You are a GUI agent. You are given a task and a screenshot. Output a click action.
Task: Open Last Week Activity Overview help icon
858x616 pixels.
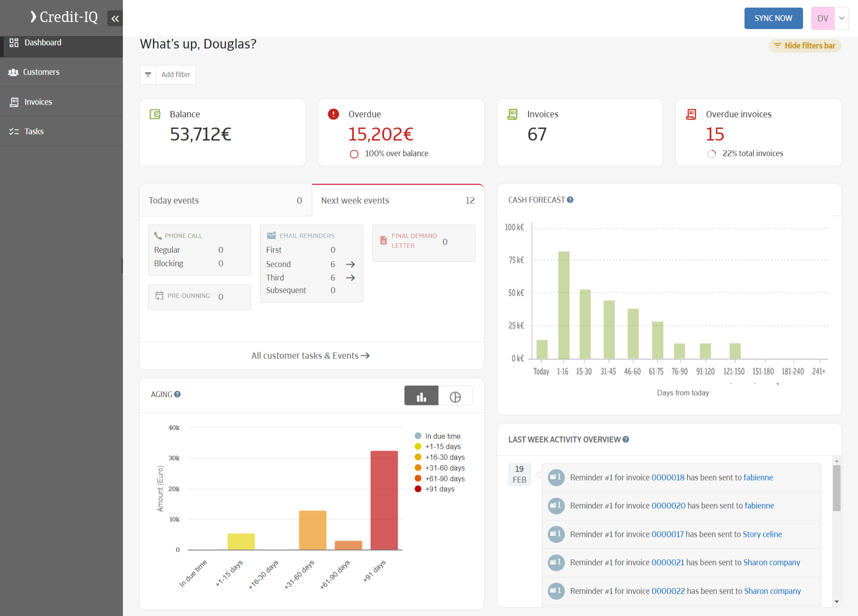(626, 439)
